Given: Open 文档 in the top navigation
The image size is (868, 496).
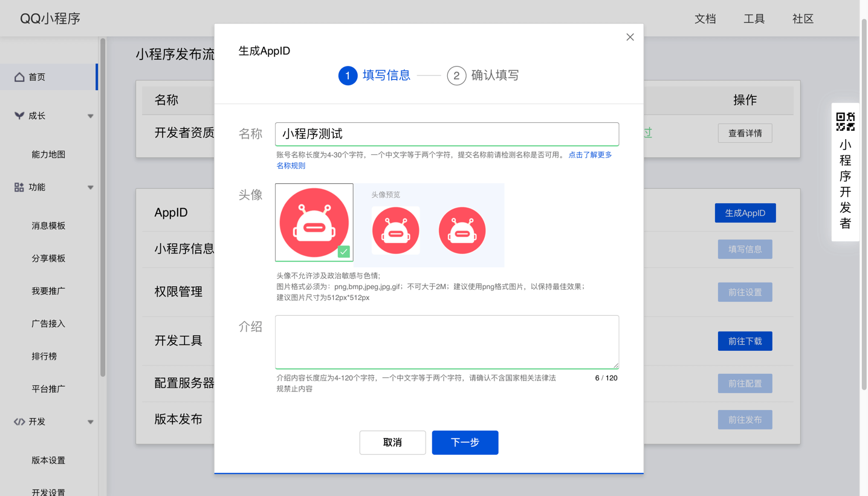Looking at the screenshot, I should (x=705, y=19).
